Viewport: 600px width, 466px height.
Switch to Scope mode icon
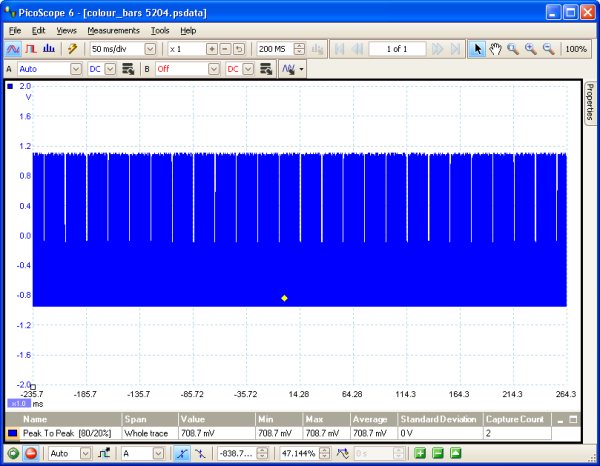[x=13, y=49]
